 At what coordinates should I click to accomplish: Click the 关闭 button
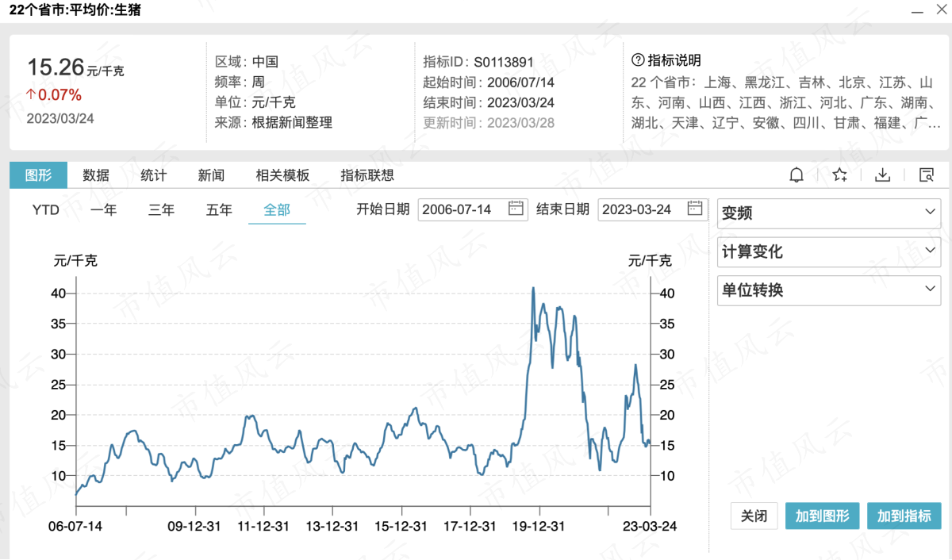754,516
